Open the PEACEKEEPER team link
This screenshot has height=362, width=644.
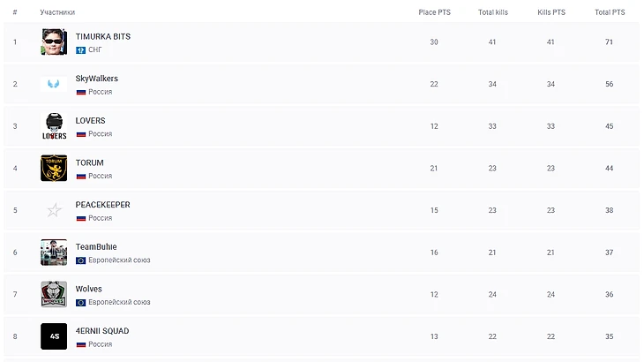coord(102,205)
